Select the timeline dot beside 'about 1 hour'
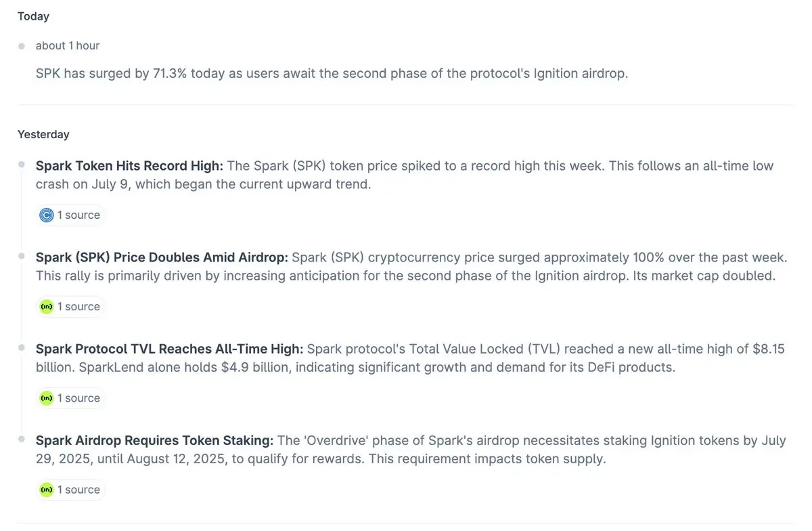 (22, 46)
